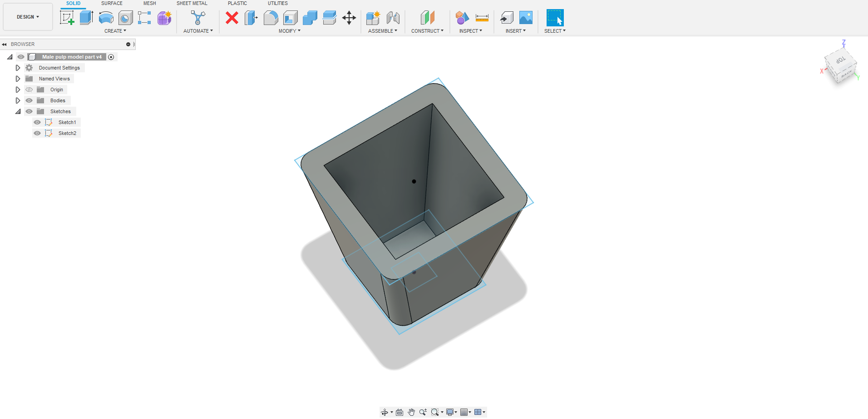The height and width of the screenshot is (419, 868).
Task: Open the DESIGN workspace dropdown
Action: click(x=28, y=17)
